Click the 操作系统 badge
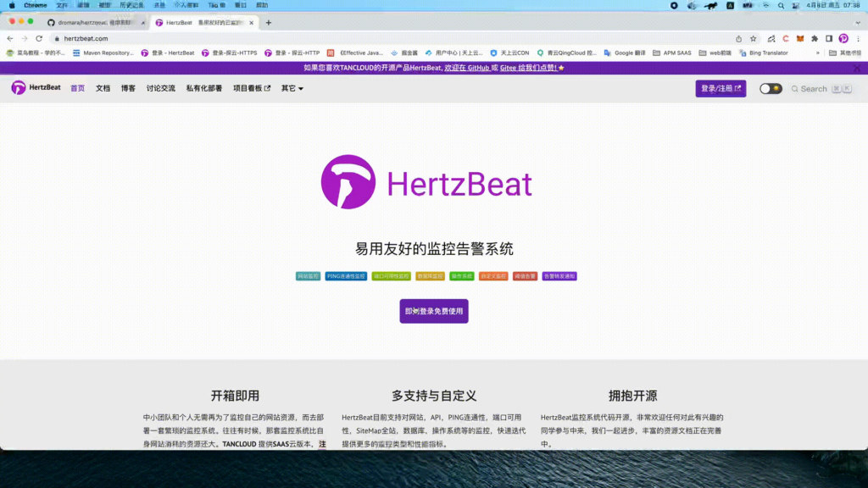This screenshot has width=868, height=488. click(462, 276)
